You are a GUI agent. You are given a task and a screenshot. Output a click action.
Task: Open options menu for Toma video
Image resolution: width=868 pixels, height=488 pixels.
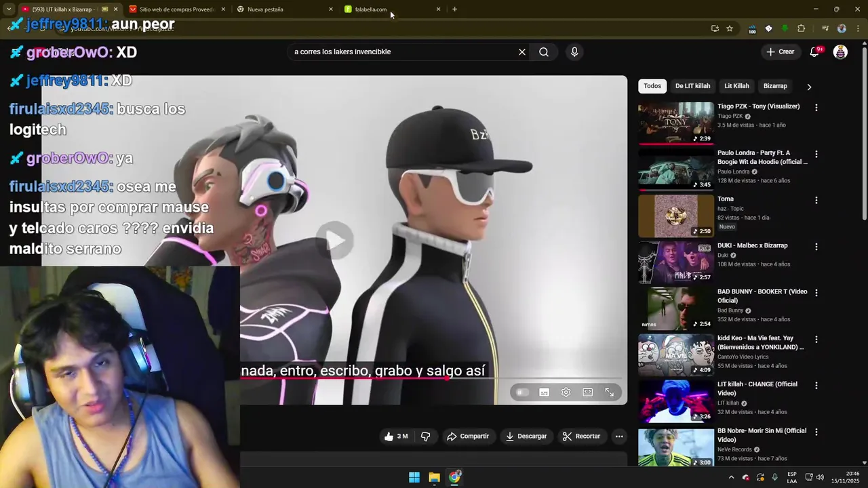pos(816,201)
